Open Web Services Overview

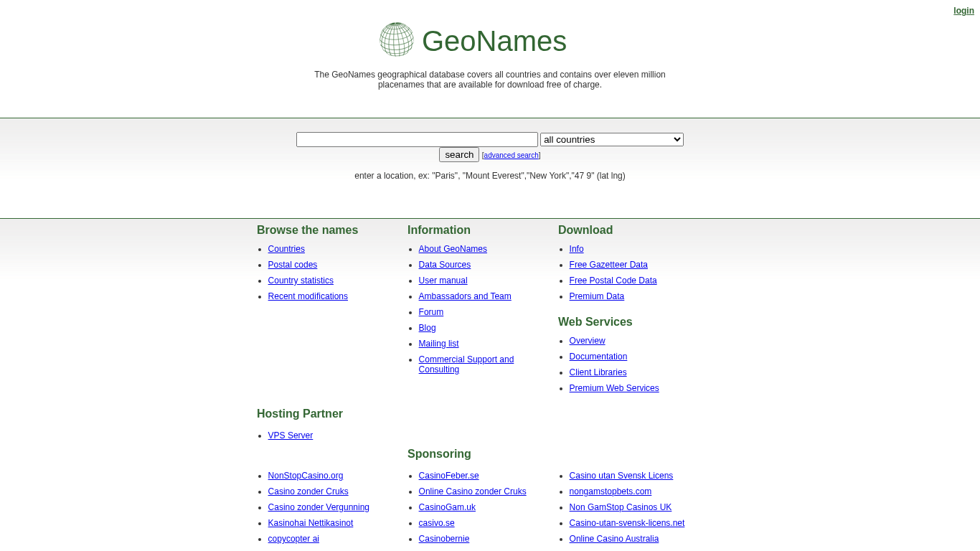(588, 341)
